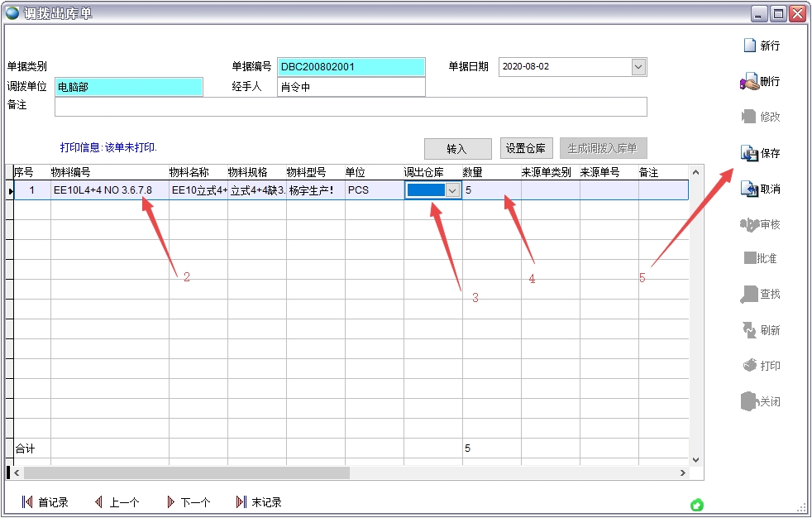Click 下一个 to go to next record

[189, 501]
